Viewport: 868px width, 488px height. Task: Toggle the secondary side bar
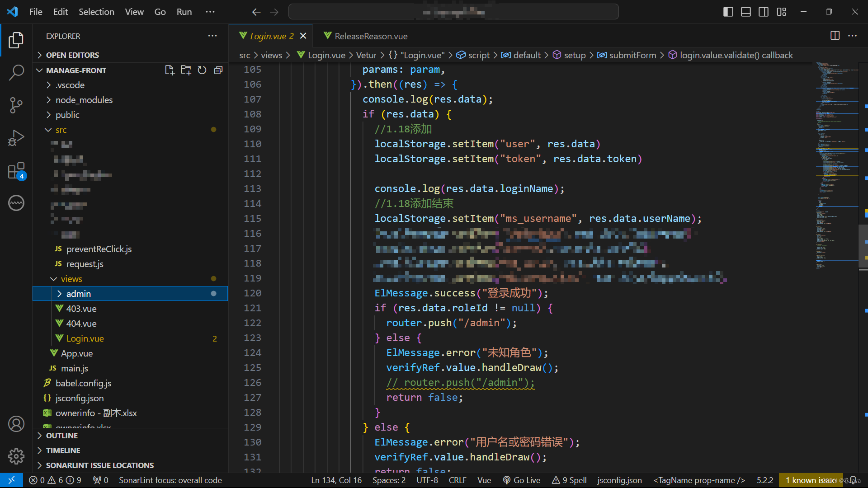pyautogui.click(x=764, y=12)
